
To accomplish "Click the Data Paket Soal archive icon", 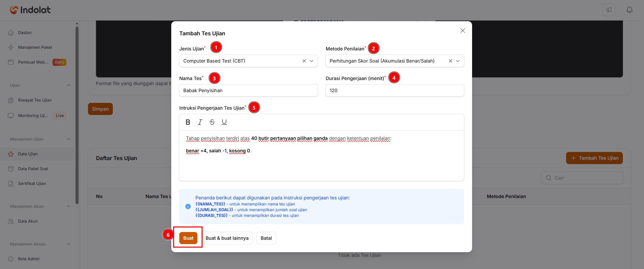I will coord(11,169).
